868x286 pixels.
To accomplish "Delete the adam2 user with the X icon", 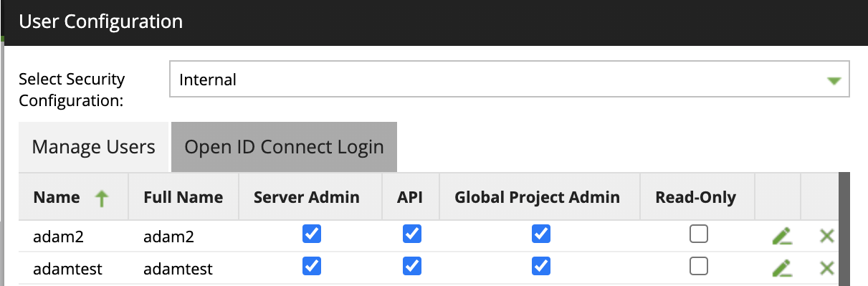I will coord(827,235).
